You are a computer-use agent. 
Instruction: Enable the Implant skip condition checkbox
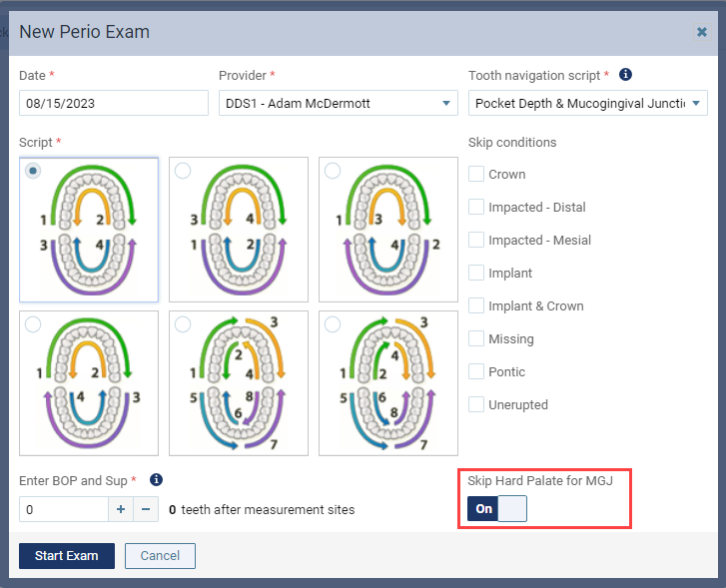(476, 273)
